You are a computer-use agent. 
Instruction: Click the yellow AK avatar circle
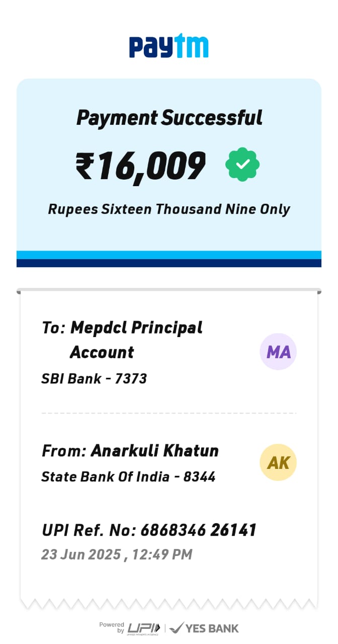click(x=278, y=462)
